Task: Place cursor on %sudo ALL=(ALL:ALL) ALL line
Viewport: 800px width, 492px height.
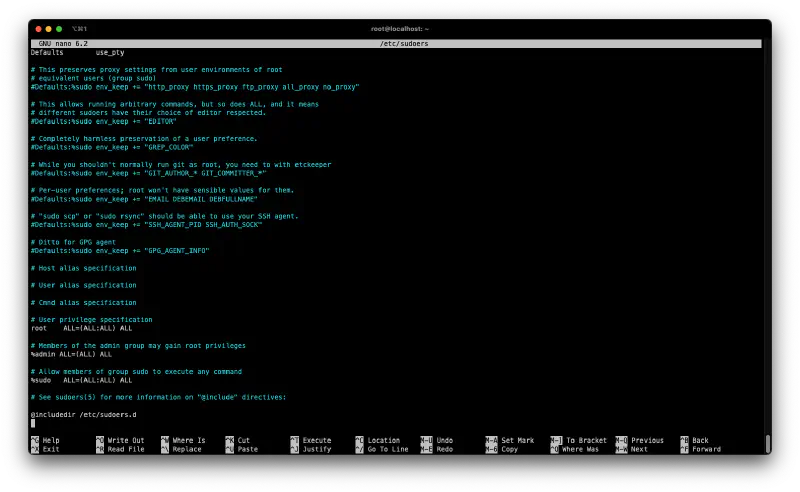Action: (82, 381)
